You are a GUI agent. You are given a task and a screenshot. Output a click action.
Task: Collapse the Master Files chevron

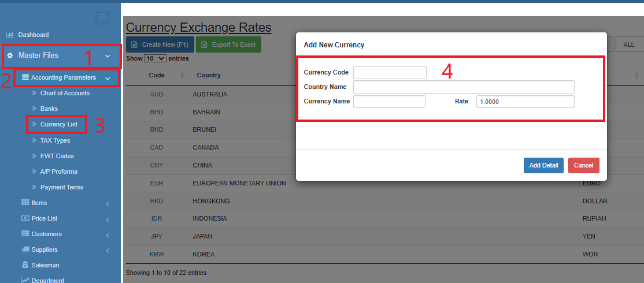(108, 56)
